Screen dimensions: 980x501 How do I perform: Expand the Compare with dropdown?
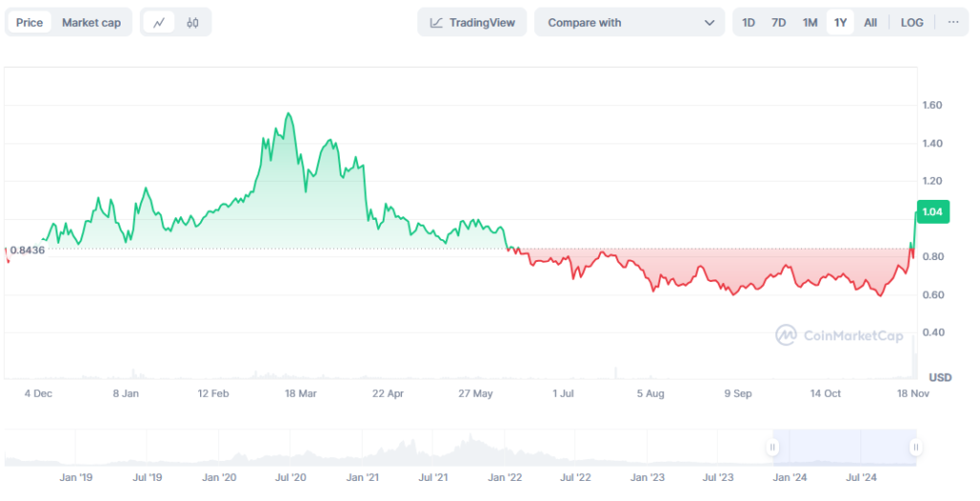[x=630, y=22]
